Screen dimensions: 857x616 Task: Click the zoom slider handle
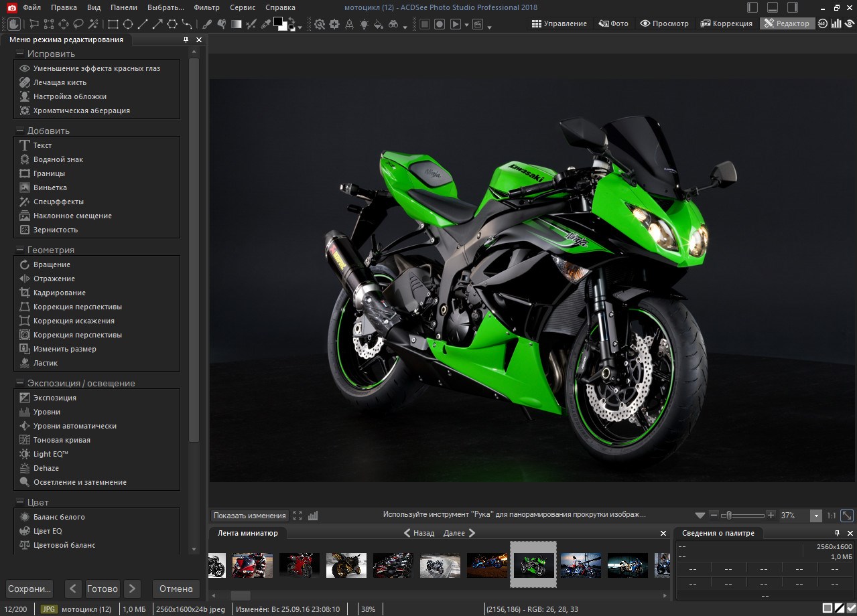click(728, 516)
